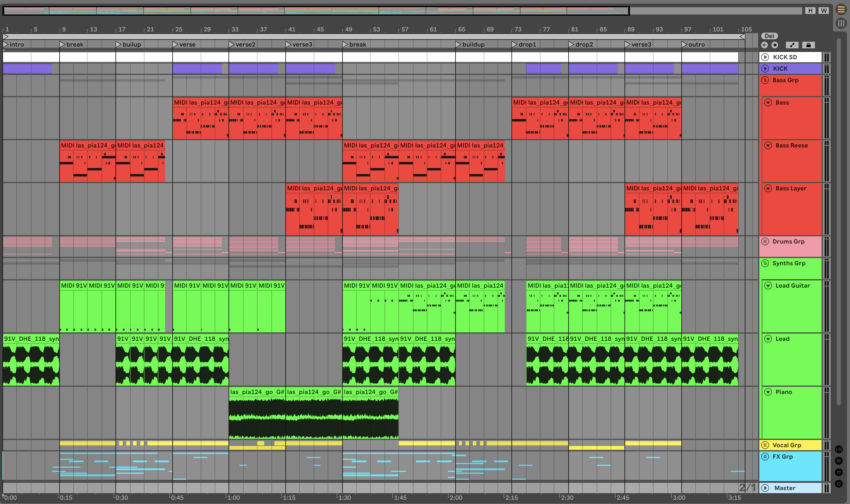Jump to the next locator arrow

774,45
